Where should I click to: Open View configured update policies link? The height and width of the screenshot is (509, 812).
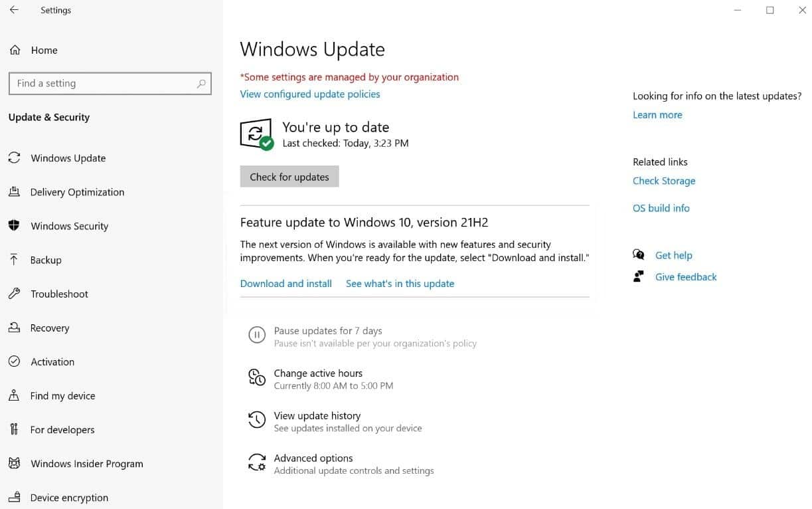click(x=310, y=94)
